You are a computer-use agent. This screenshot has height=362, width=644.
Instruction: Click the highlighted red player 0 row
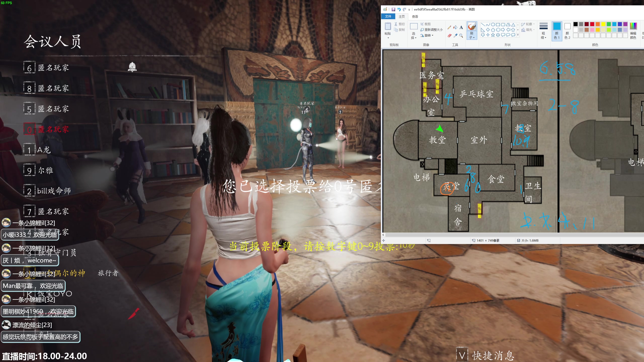coord(46,129)
